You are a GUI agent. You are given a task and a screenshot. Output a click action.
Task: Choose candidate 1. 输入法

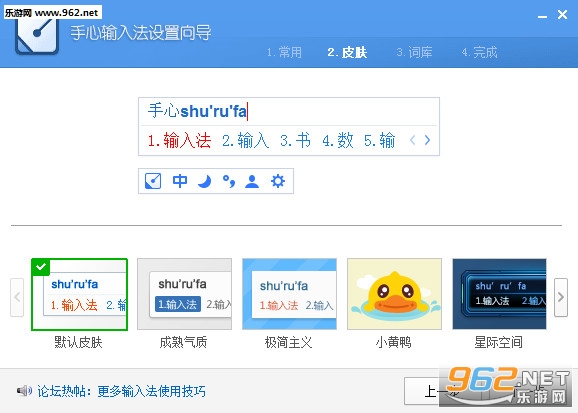tap(179, 140)
